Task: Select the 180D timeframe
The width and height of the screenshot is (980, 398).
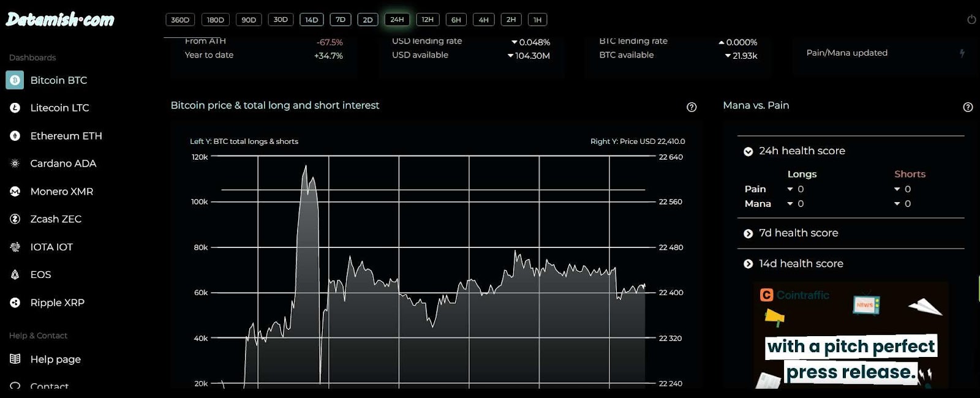Action: [216, 20]
